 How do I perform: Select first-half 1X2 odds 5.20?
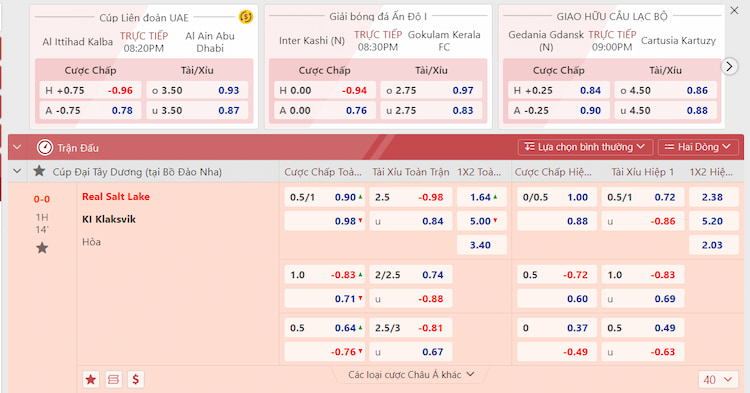(714, 221)
